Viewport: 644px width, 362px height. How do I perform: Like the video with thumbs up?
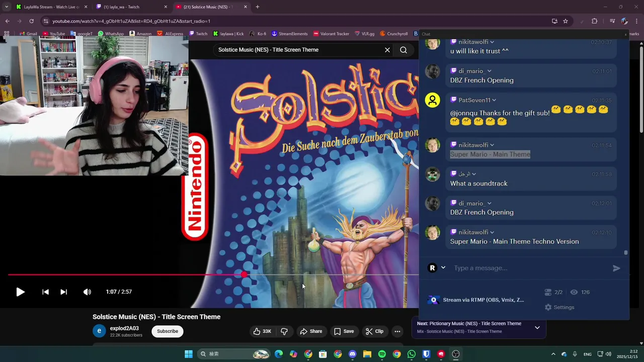263,331
